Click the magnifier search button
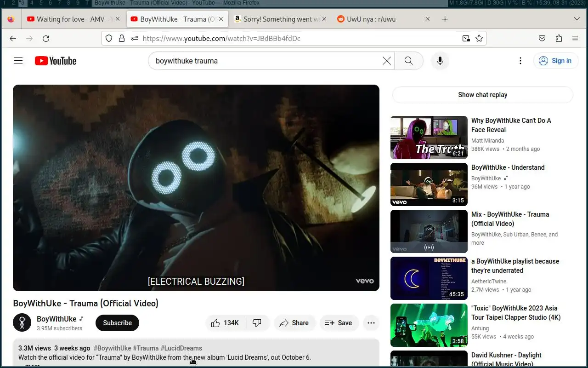 pos(409,61)
